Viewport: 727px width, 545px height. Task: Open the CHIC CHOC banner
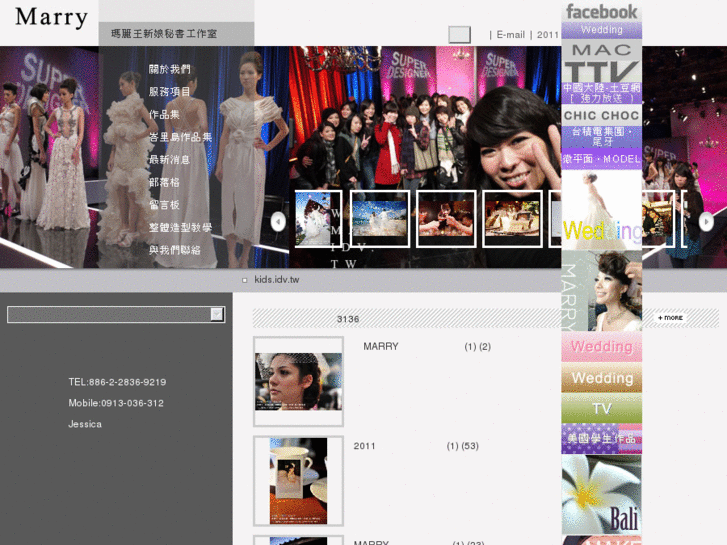[x=601, y=115]
